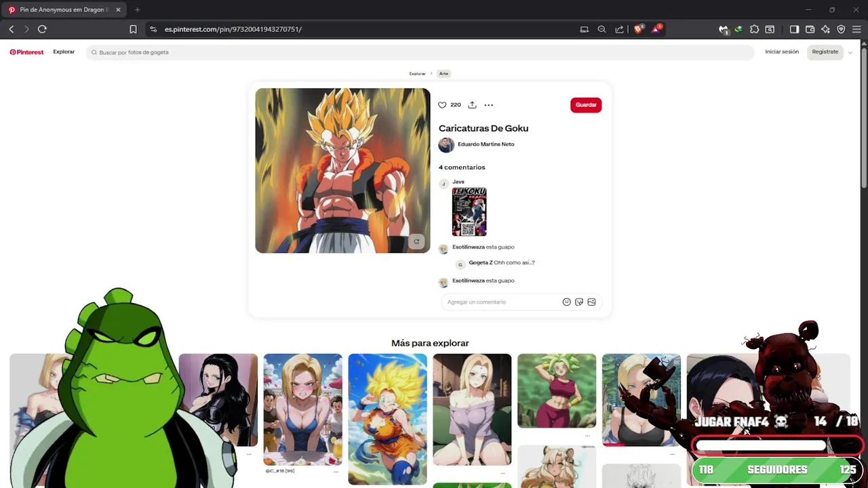Click visual search icon on Gogeta image
Viewport: 868px width, 488px height.
(x=416, y=241)
